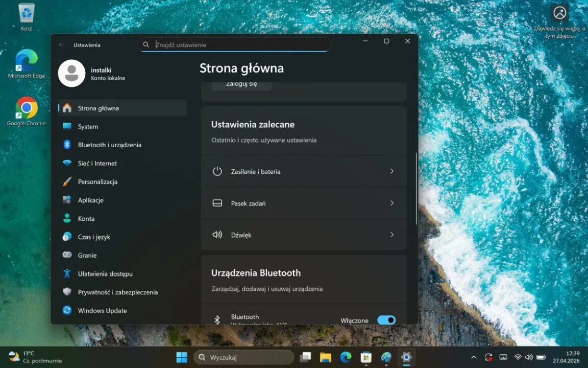Viewport: 588px width, 368px height.
Task: Expand the Dźwięk settings chevron
Action: [x=392, y=235]
